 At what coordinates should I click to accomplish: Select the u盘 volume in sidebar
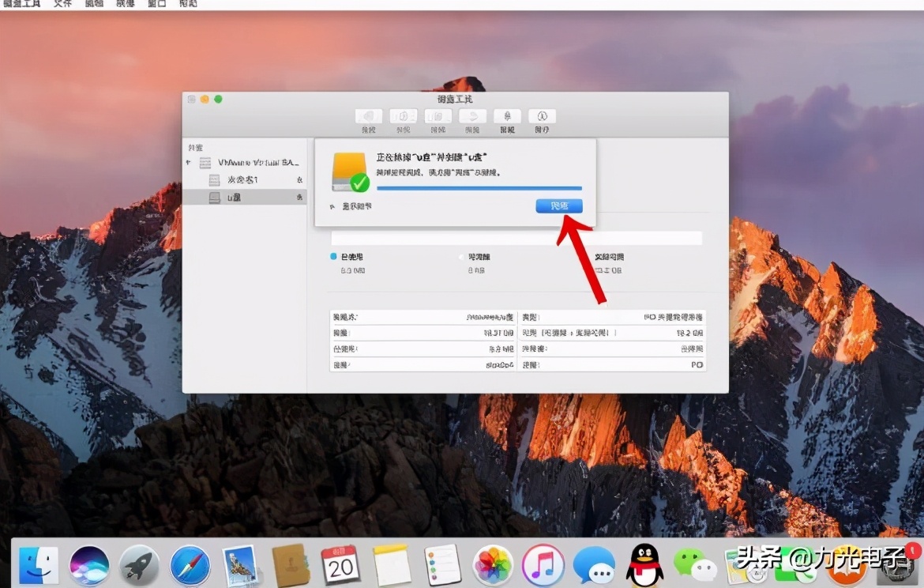click(235, 198)
